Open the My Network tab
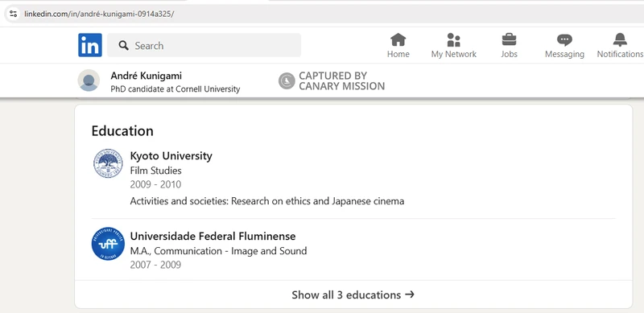Image resolution: width=644 pixels, height=313 pixels. point(453,46)
